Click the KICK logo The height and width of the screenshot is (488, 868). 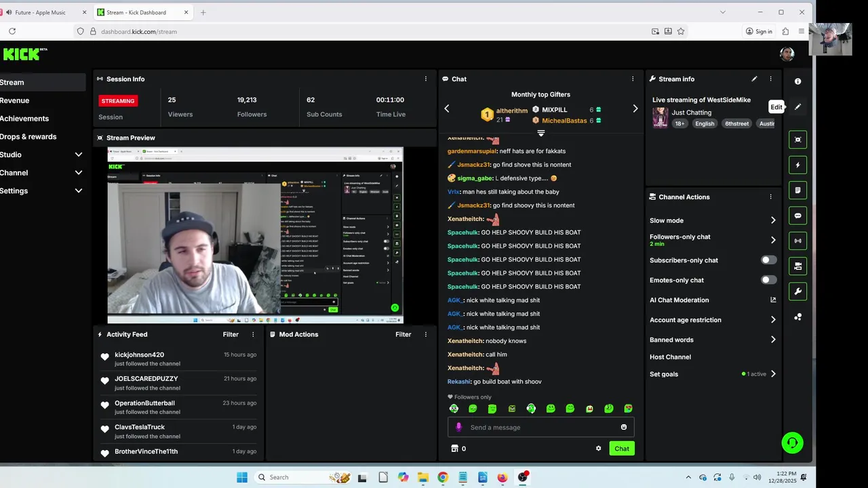(24, 54)
